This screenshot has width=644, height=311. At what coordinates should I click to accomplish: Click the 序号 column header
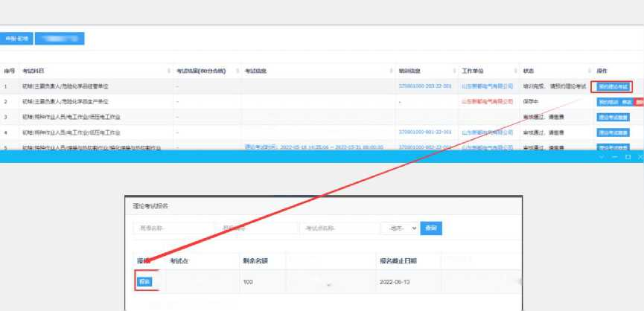pyautogui.click(x=9, y=71)
